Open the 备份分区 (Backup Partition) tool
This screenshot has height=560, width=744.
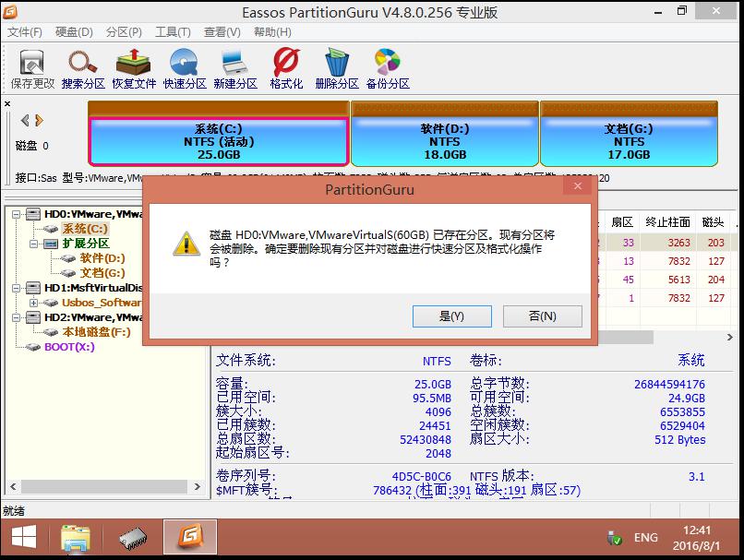(x=387, y=69)
